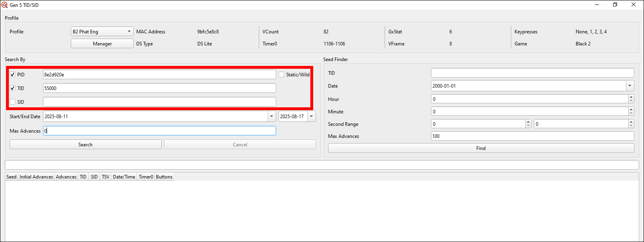Sort results by Seed column header
644x242 pixels.
coord(11,177)
